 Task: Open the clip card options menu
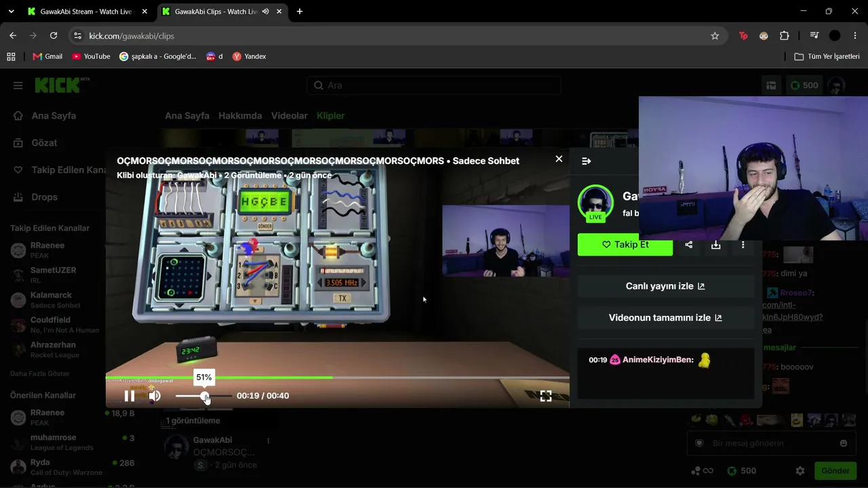point(269,441)
